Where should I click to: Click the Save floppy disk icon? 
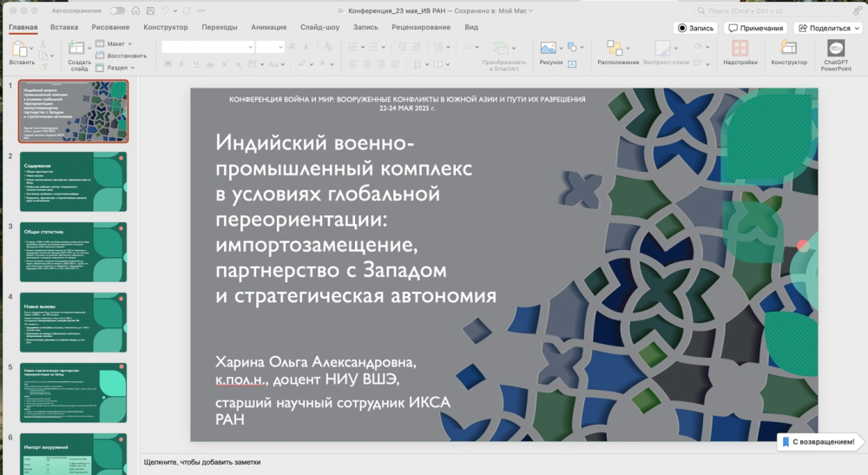click(x=150, y=10)
